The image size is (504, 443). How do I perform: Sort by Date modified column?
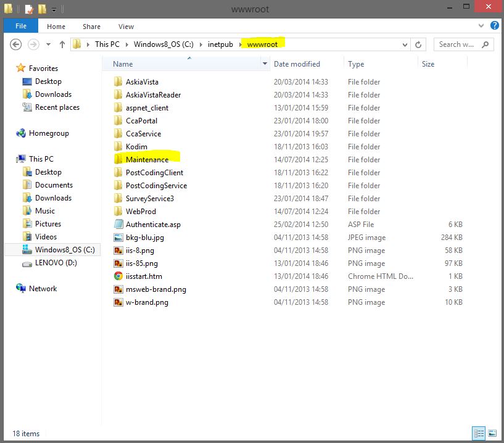[297, 64]
